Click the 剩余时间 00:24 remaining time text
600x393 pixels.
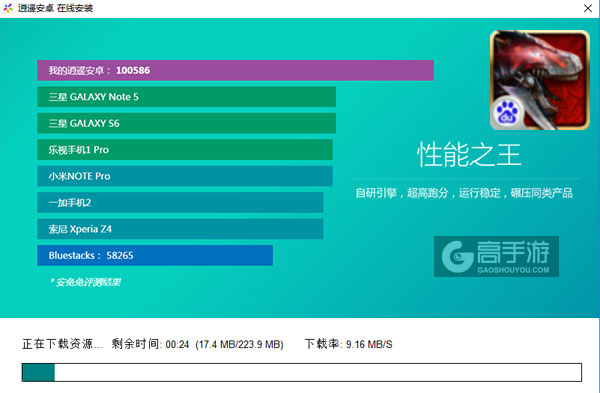[x=150, y=344]
